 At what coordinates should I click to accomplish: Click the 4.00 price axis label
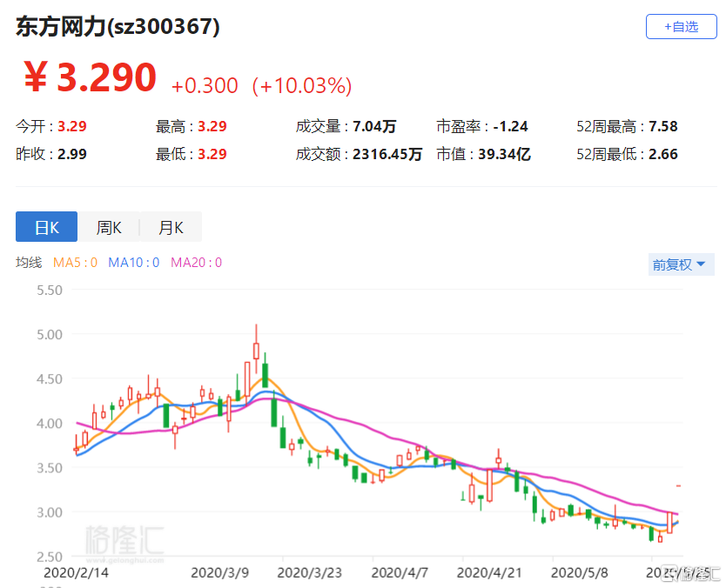pyautogui.click(x=50, y=424)
